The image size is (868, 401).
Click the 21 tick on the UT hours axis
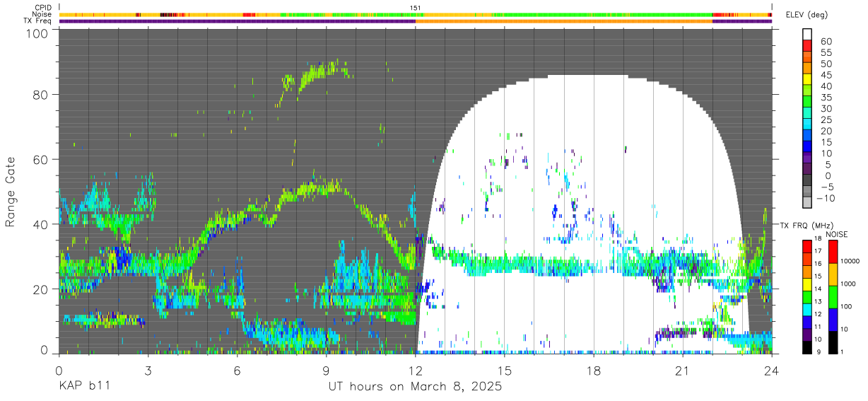pos(682,370)
